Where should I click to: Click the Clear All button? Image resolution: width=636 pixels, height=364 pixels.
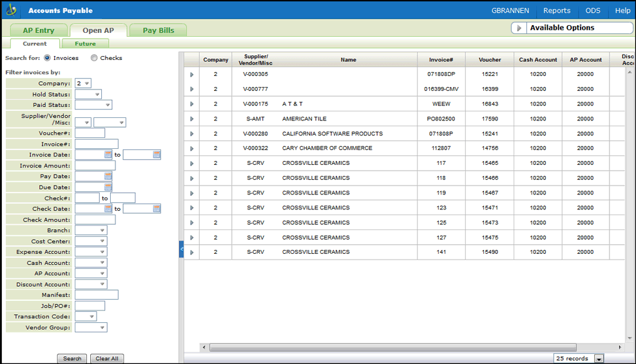pyautogui.click(x=107, y=359)
